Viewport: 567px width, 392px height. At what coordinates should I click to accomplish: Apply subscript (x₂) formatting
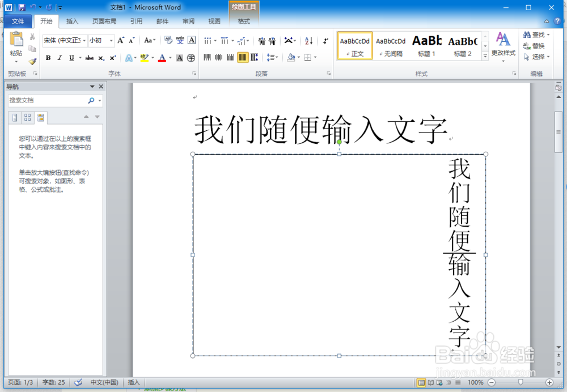[101, 58]
